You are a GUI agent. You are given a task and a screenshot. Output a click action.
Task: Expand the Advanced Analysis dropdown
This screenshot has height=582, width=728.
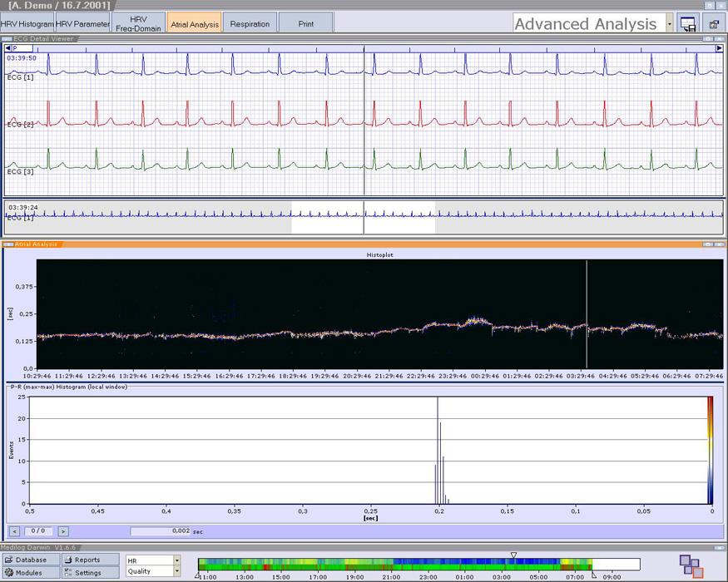click(x=670, y=24)
